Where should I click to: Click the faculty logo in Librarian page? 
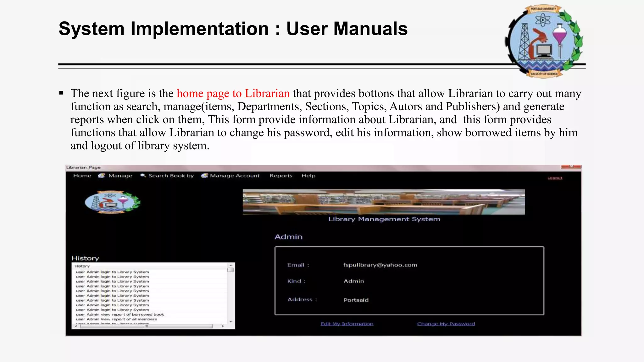coord(112,202)
